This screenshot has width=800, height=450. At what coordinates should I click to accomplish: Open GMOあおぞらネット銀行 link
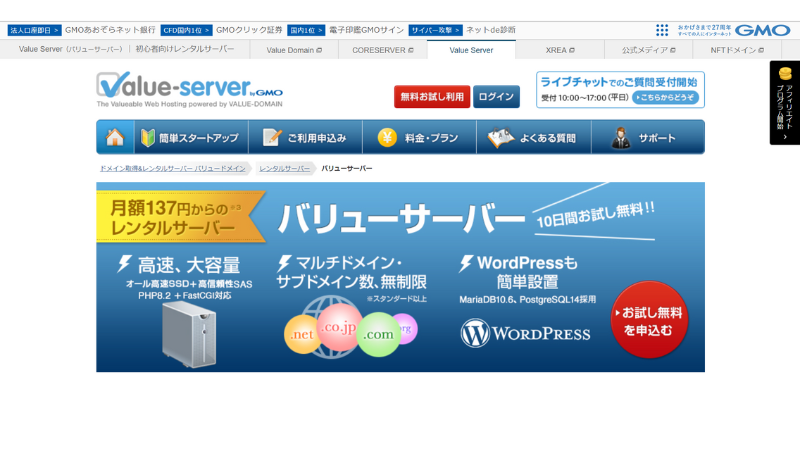point(110,30)
